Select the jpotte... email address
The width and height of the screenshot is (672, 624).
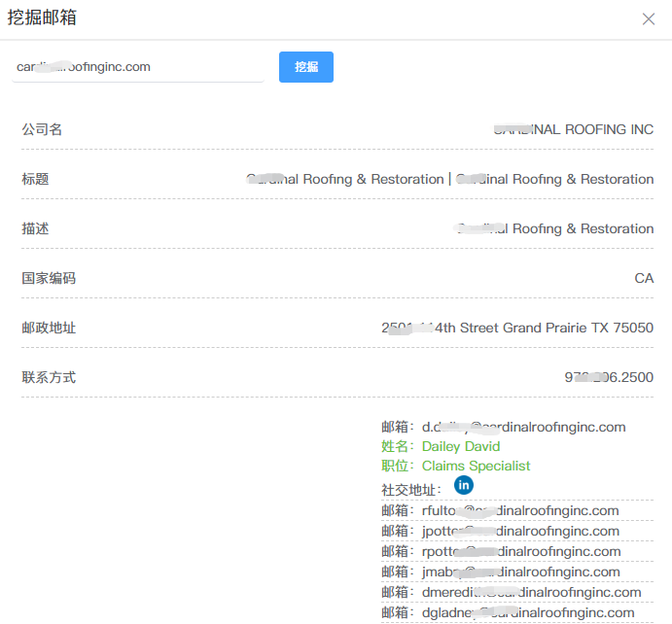[520, 531]
